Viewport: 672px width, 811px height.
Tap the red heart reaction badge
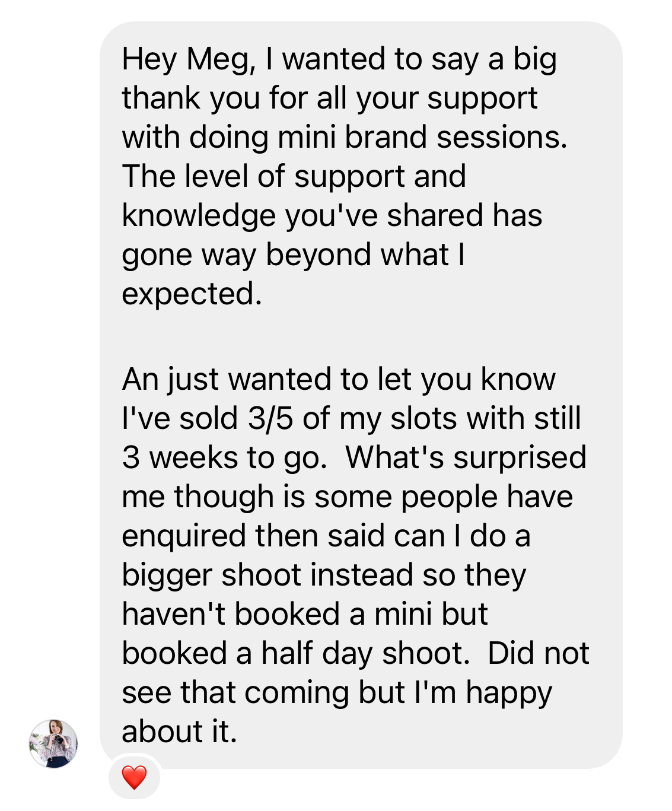tap(134, 777)
